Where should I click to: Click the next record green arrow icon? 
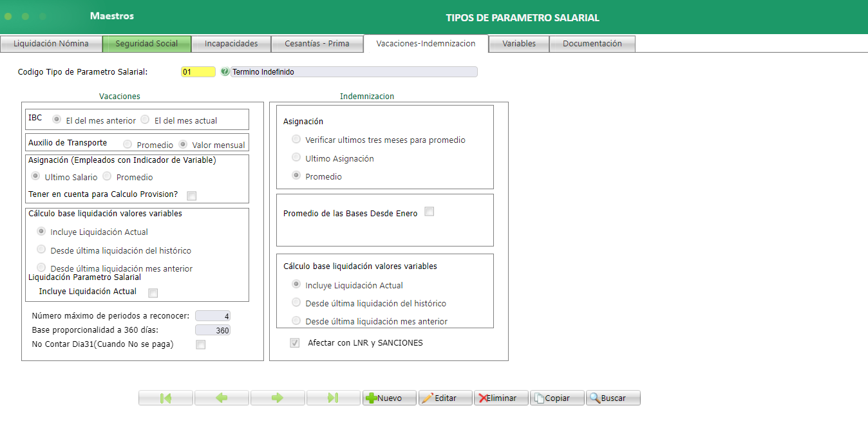point(278,397)
